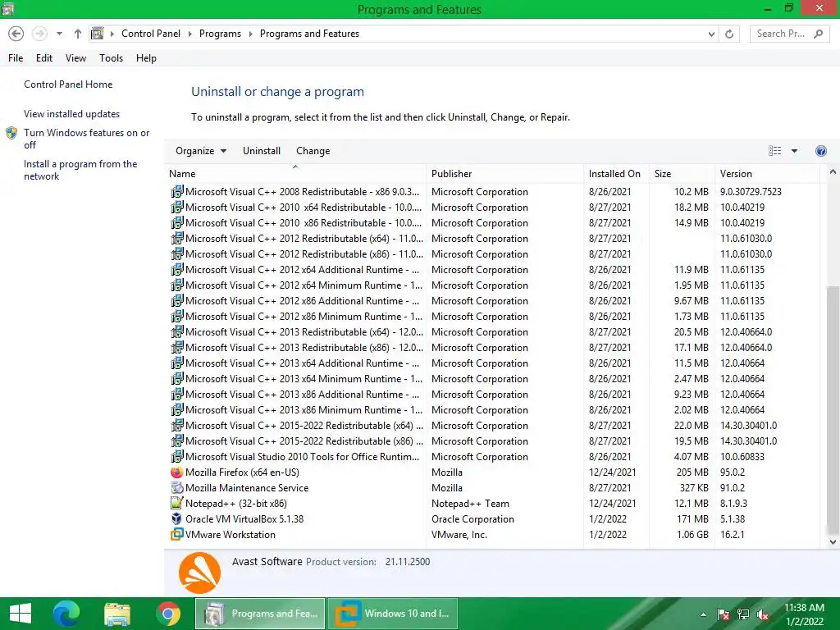Sort list by Name column header
The image size is (840, 630).
pyautogui.click(x=295, y=174)
